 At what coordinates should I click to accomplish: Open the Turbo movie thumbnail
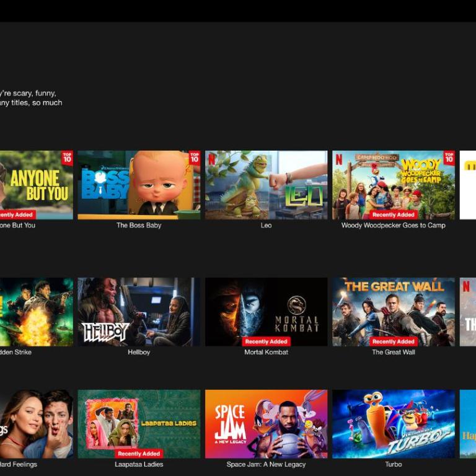pos(394,424)
